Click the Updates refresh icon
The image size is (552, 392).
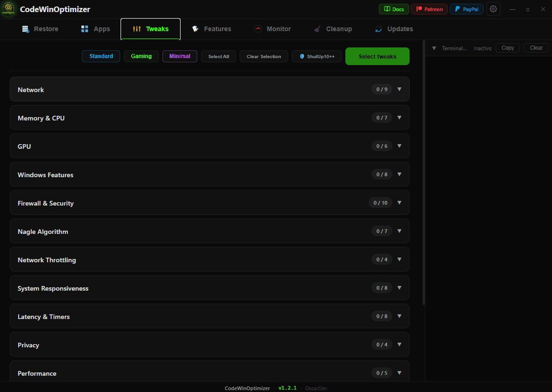(378, 29)
